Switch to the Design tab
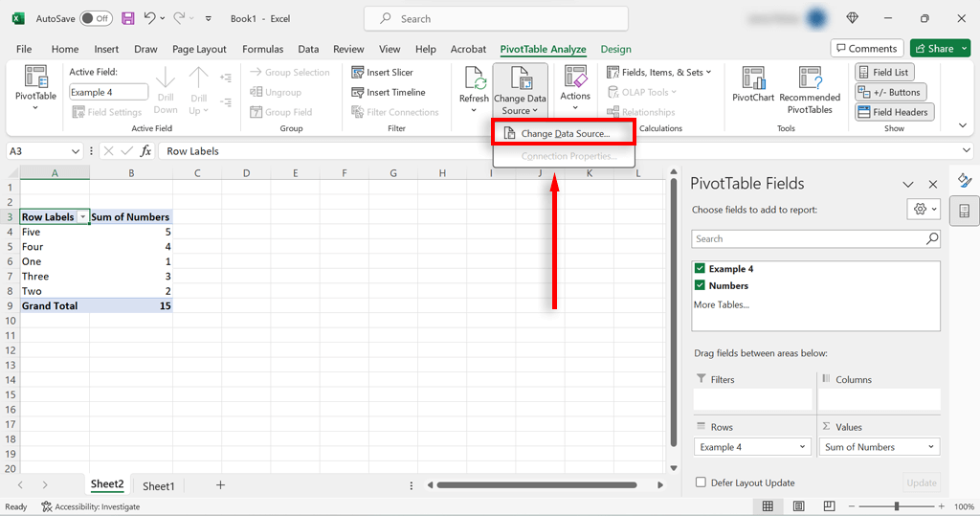 point(615,49)
